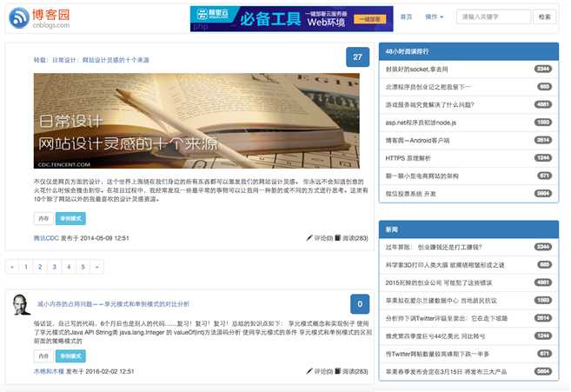This screenshot has height=392, width=571.
Task: Click the blue 0 vote count badge
Action: (360, 304)
